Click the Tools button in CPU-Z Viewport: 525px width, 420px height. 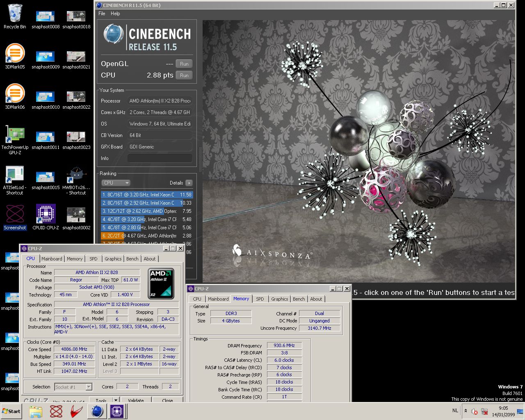(101, 400)
